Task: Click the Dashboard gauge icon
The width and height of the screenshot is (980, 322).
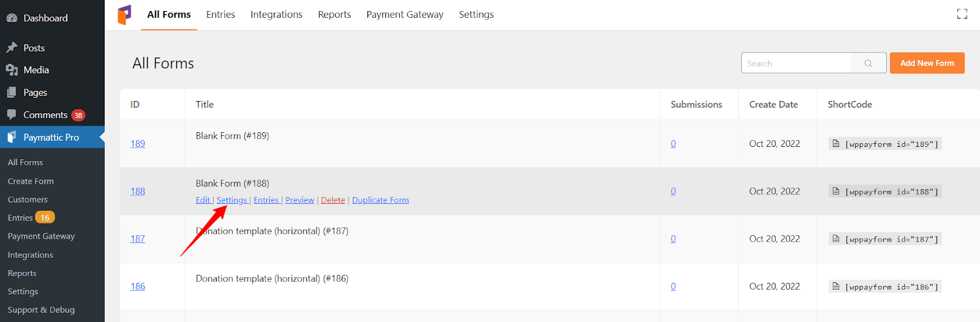Action: tap(12, 18)
